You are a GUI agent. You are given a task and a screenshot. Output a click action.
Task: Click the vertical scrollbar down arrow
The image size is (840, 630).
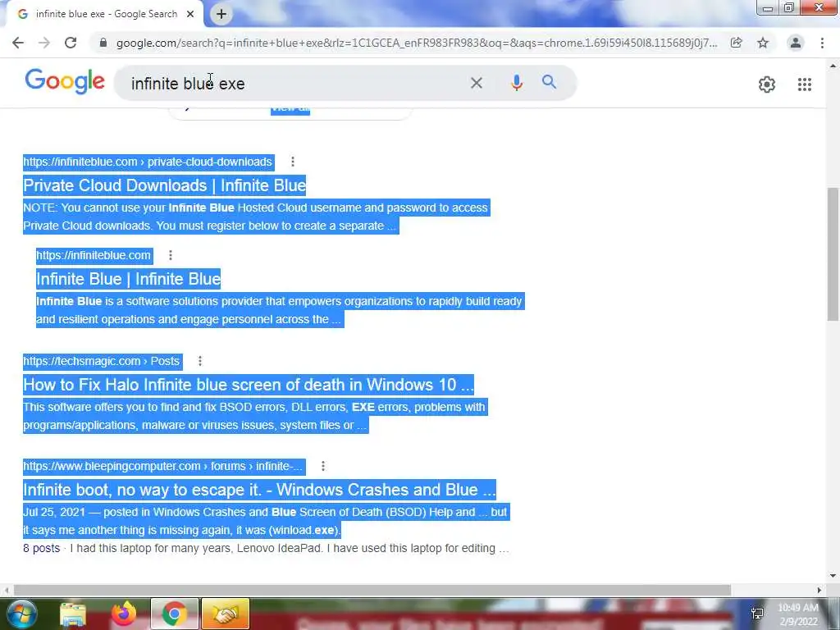[833, 576]
